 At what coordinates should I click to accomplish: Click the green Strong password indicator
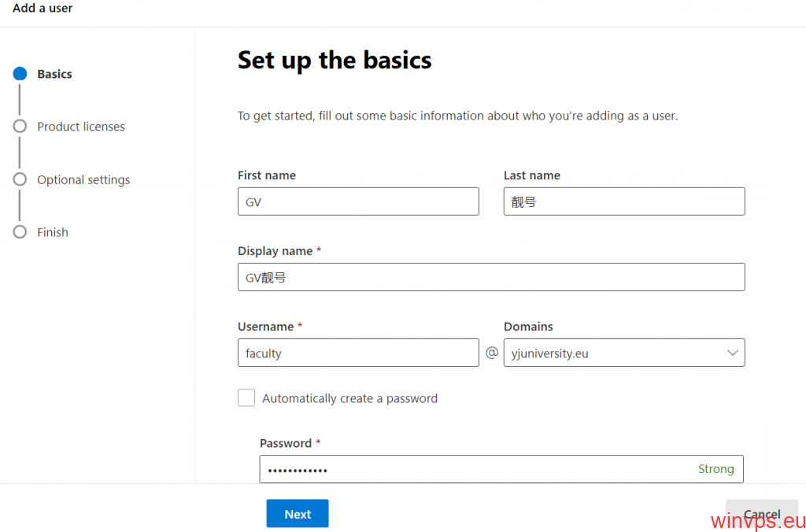click(715, 469)
